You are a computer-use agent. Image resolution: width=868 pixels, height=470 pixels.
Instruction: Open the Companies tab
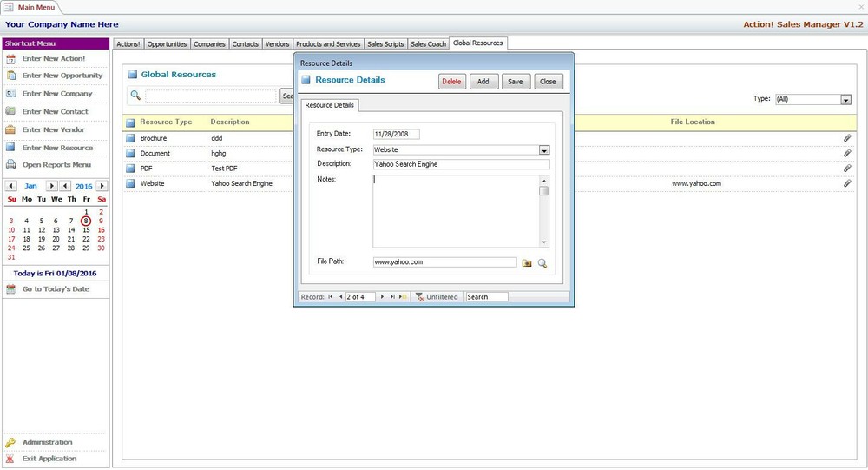coord(209,43)
